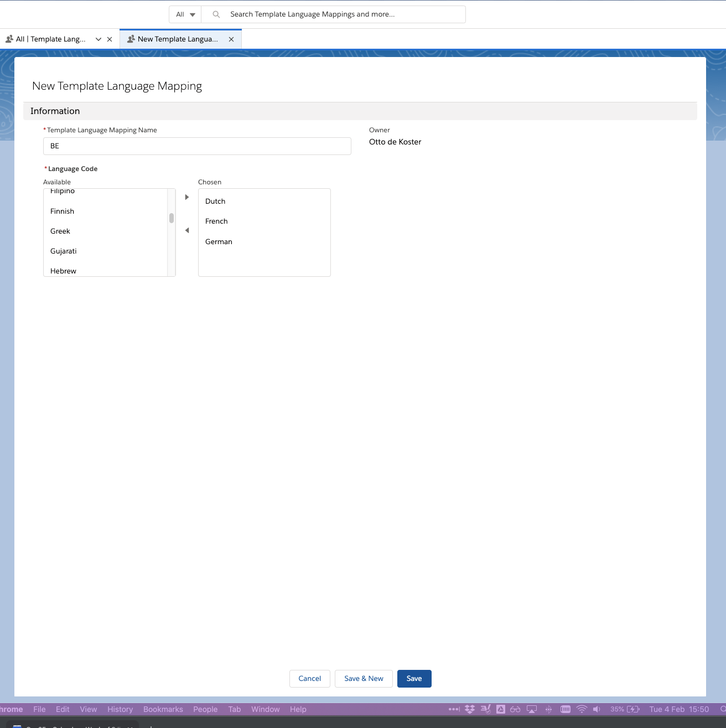Open the Google Drive menu bar icon
The image size is (726, 728).
501,709
